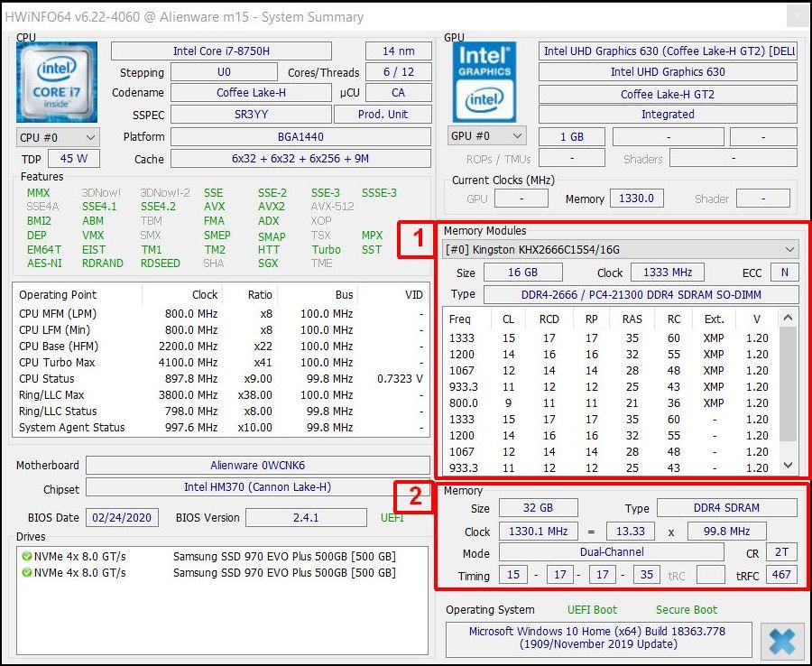Open the GPU #0 selector dropdown
The width and height of the screenshot is (812, 666).
click(x=486, y=136)
